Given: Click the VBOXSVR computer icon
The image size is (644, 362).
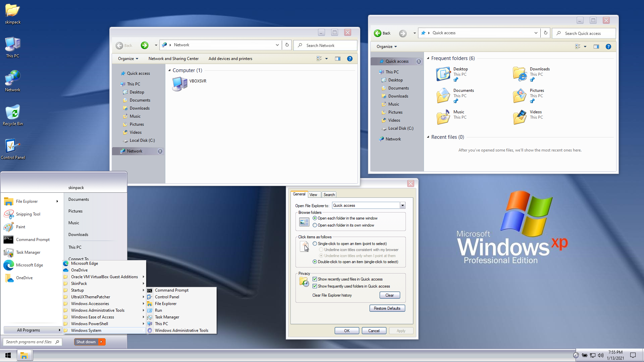Looking at the screenshot, I should [180, 84].
